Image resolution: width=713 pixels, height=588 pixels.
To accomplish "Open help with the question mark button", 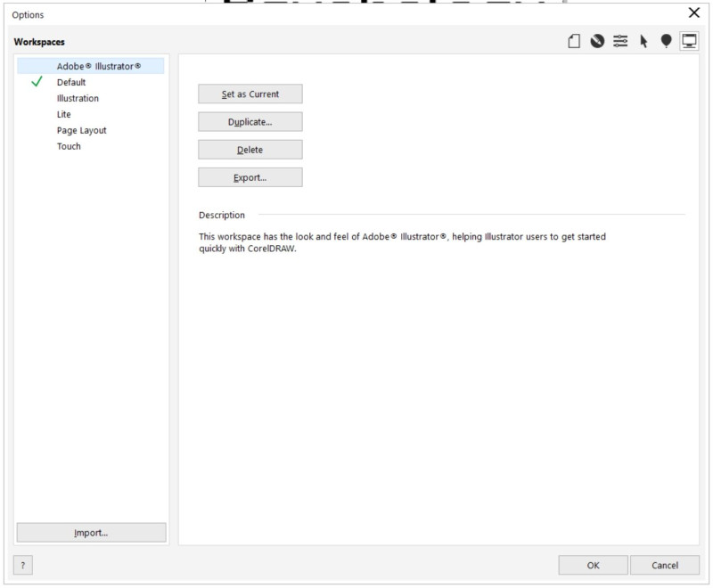I will point(23,565).
